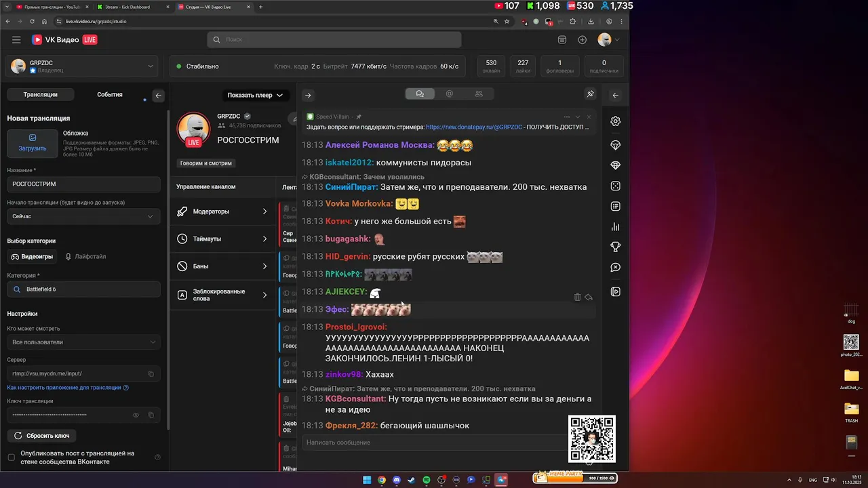Click the Написать сообщение chat input
Screen dimensions: 868x488
(x=434, y=443)
